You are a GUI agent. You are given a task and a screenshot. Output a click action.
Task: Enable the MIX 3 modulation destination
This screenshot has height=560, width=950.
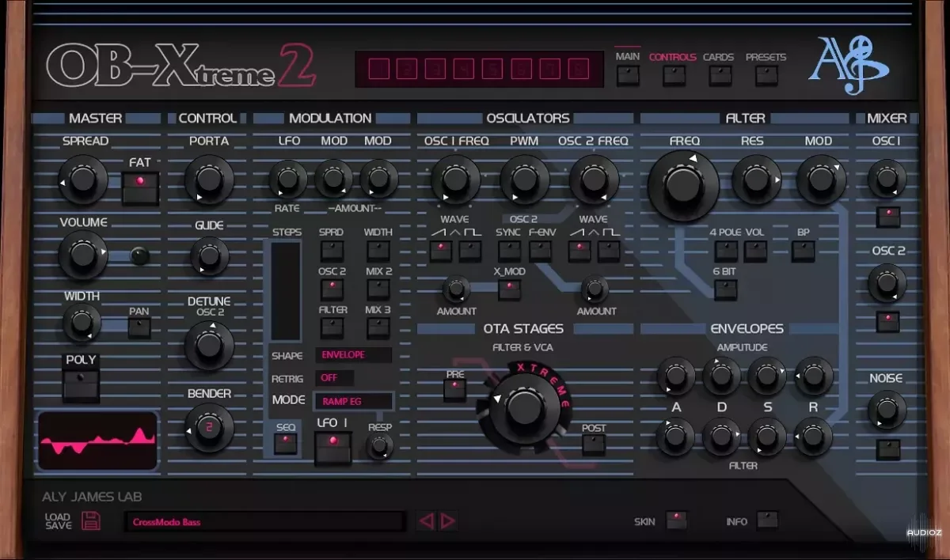378,329
